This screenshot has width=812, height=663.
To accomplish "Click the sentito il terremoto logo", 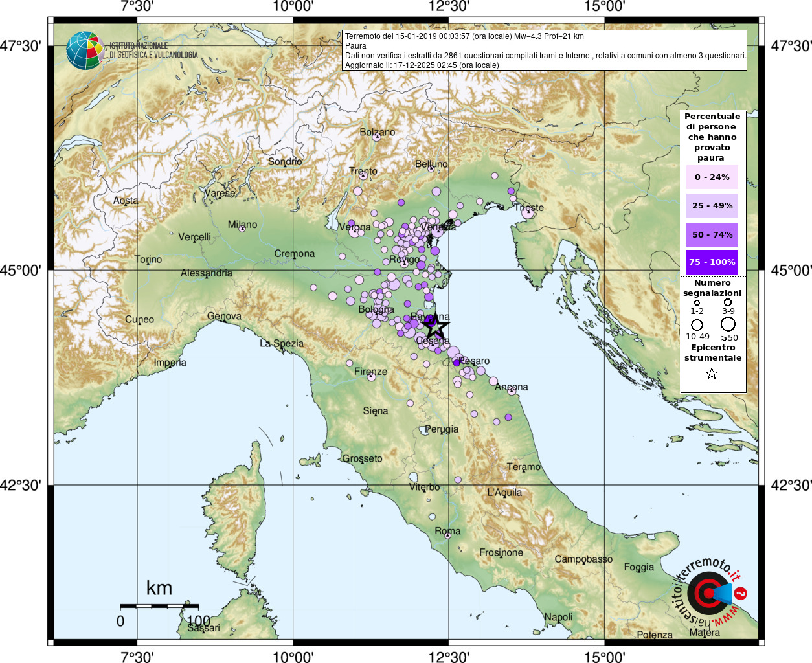I will click(x=710, y=592).
